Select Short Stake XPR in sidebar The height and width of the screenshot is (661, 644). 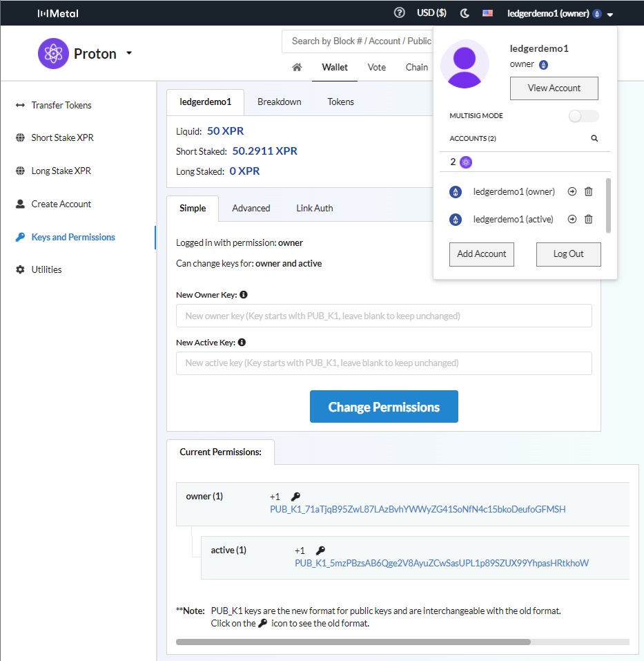[62, 137]
